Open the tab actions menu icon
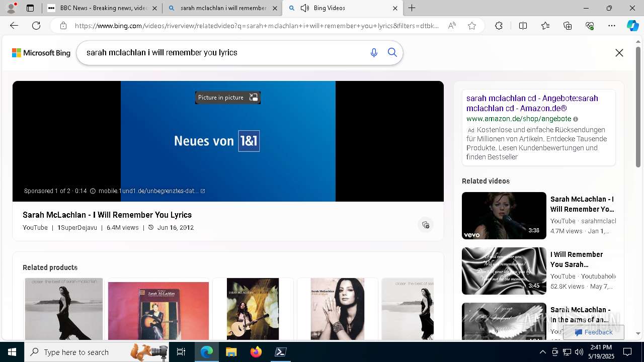The image size is (644, 362). (x=30, y=8)
